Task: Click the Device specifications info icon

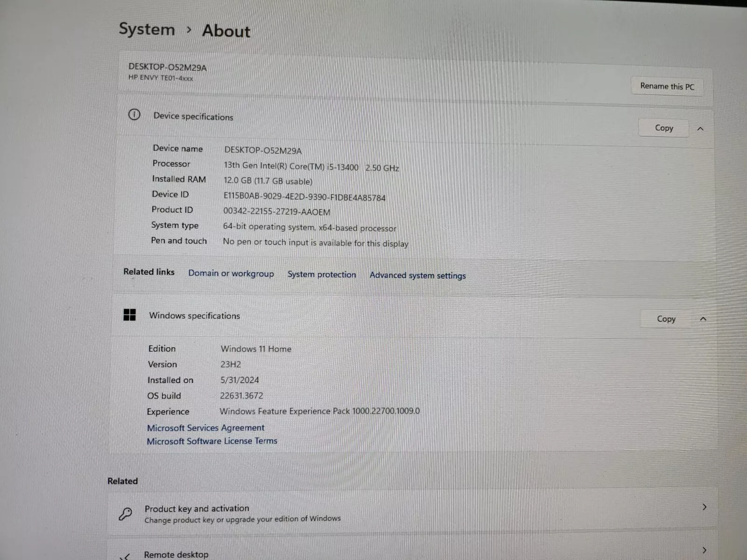Action: 134,115
